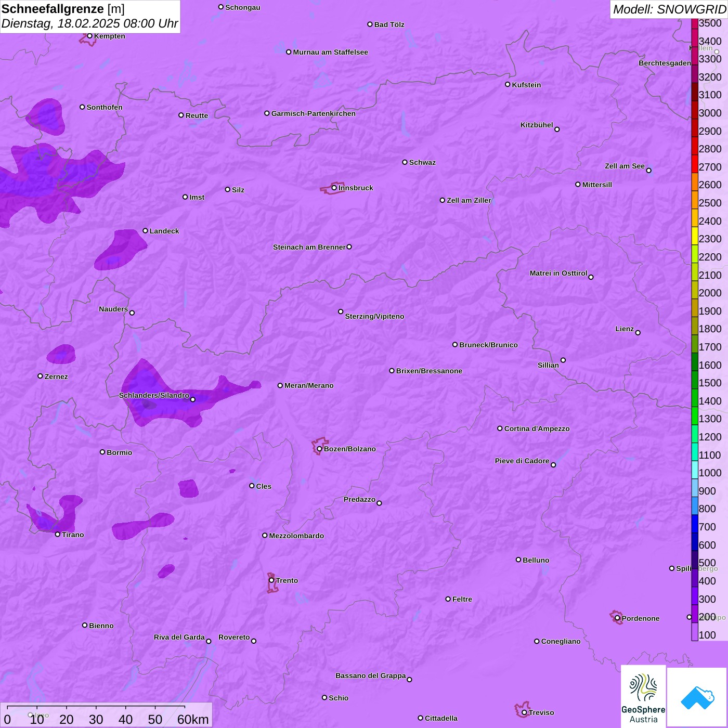Click the Lienz marker dot
This screenshot has width=728, height=728.
(638, 333)
